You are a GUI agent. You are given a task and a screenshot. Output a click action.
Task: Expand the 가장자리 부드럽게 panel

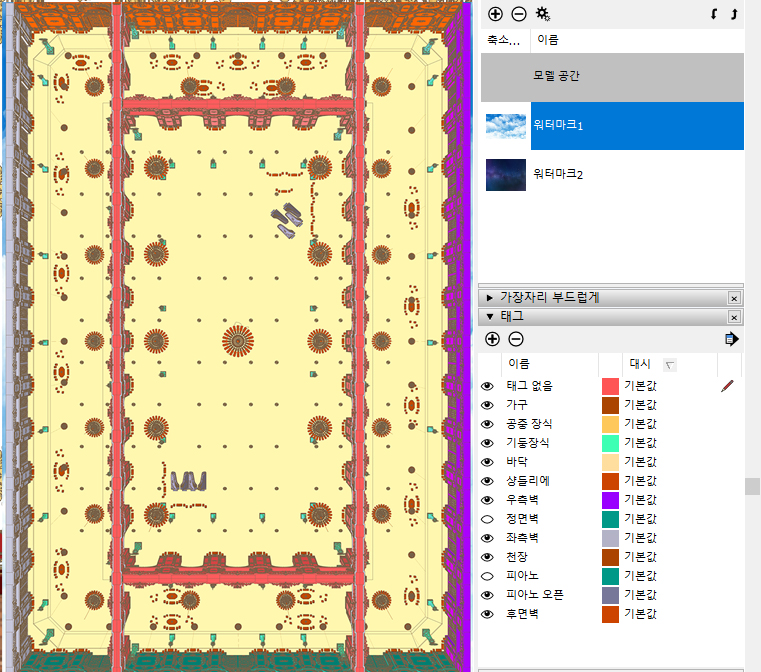point(489,297)
